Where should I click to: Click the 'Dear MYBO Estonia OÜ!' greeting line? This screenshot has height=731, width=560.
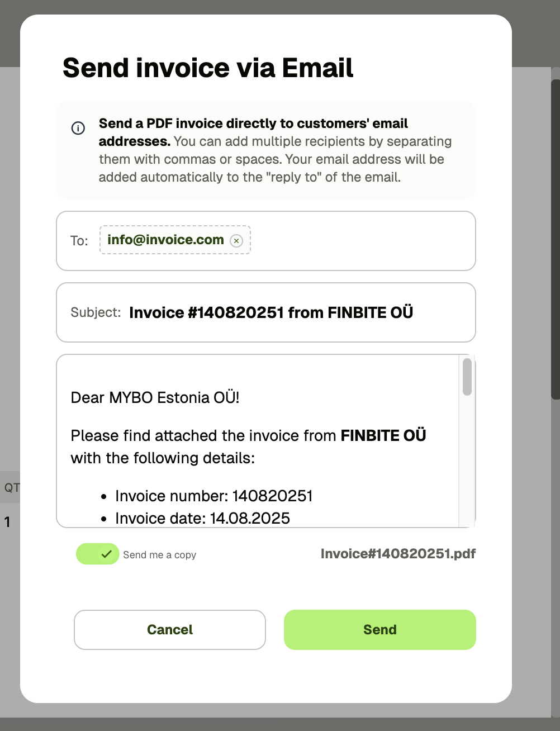click(155, 398)
